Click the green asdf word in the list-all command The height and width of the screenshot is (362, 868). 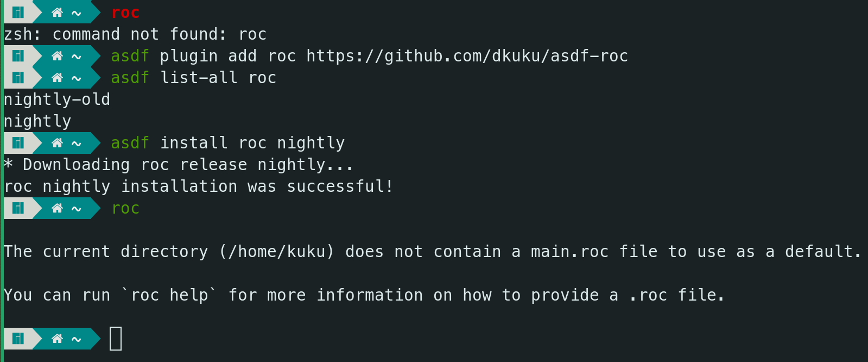coord(130,78)
